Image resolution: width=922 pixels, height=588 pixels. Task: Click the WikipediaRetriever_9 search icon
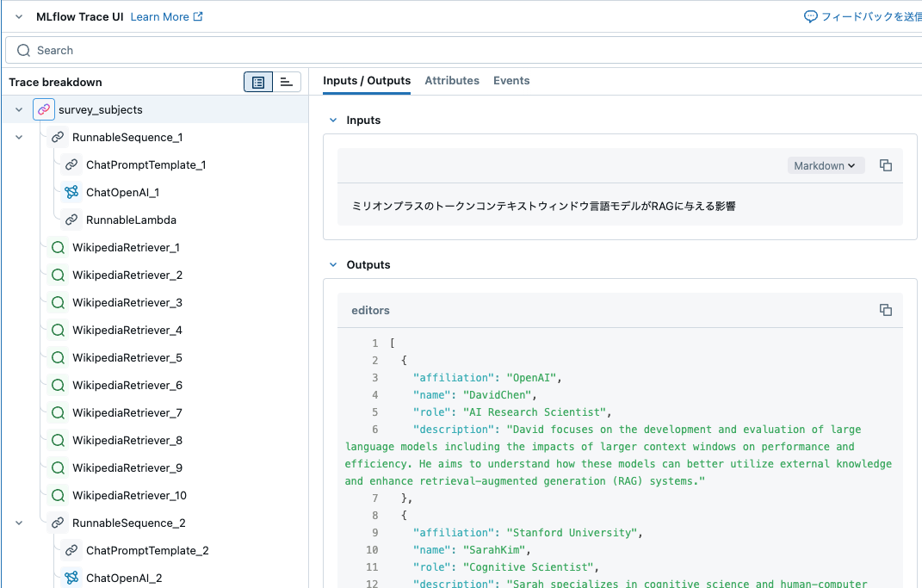(x=58, y=468)
